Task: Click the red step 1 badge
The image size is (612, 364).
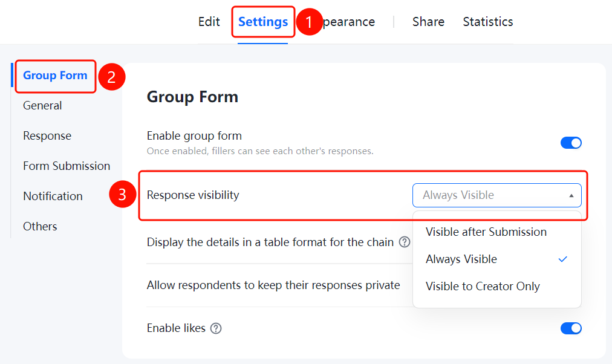Action: [309, 22]
